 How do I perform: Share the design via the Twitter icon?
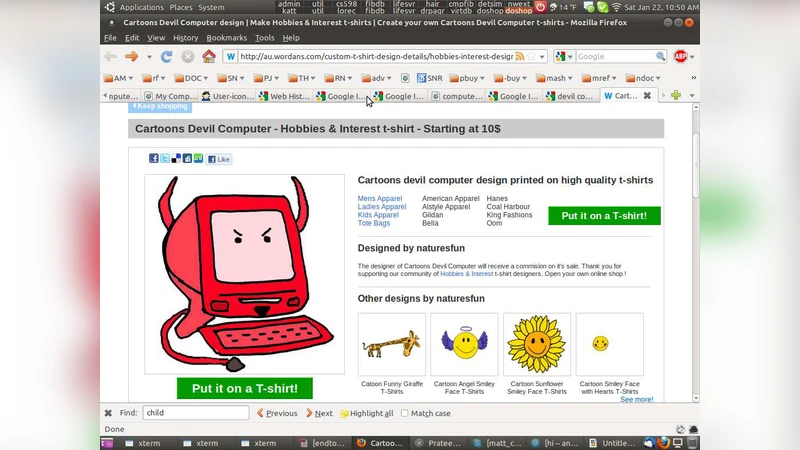point(165,158)
